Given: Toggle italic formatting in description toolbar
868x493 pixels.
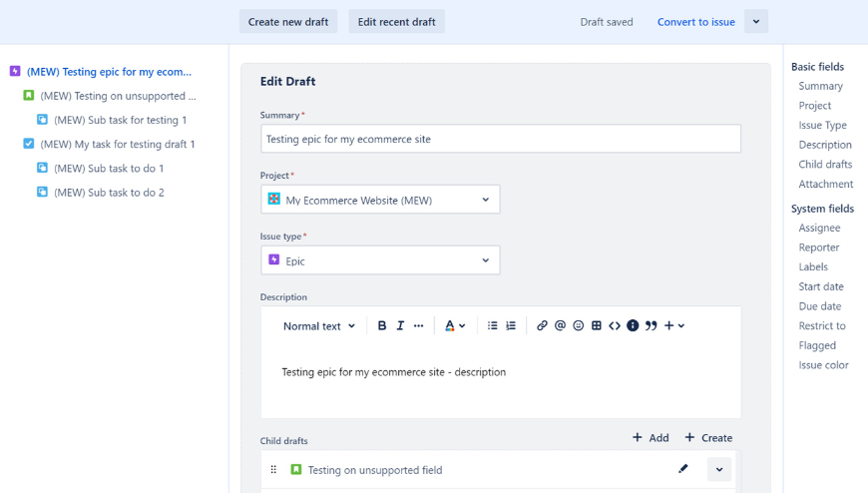Looking at the screenshot, I should 400,326.
